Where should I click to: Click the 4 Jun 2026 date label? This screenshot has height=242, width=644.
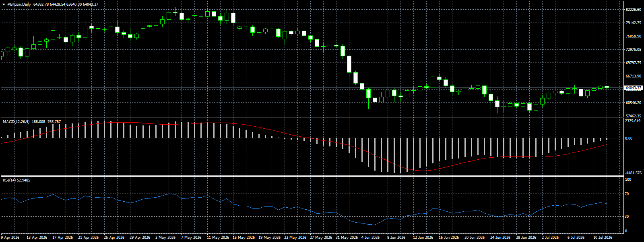(x=371, y=238)
